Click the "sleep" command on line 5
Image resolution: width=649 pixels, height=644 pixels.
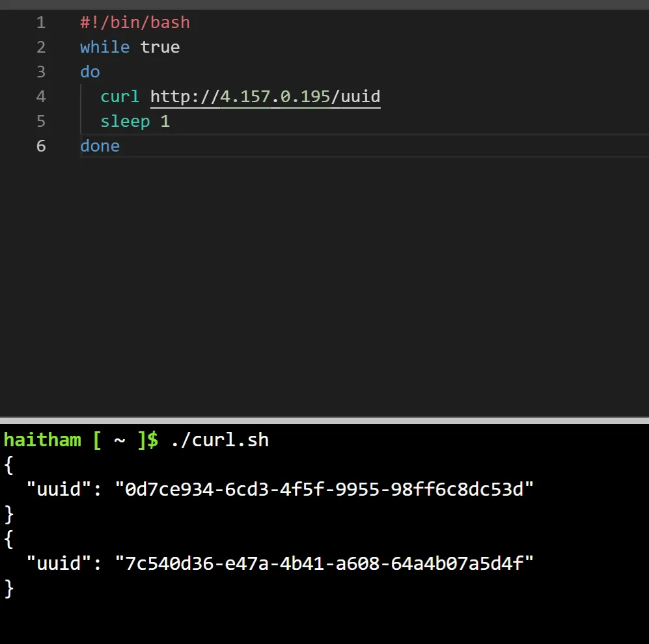125,122
